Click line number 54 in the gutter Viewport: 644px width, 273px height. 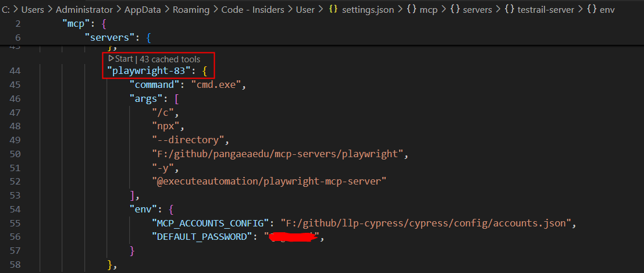[15, 210]
